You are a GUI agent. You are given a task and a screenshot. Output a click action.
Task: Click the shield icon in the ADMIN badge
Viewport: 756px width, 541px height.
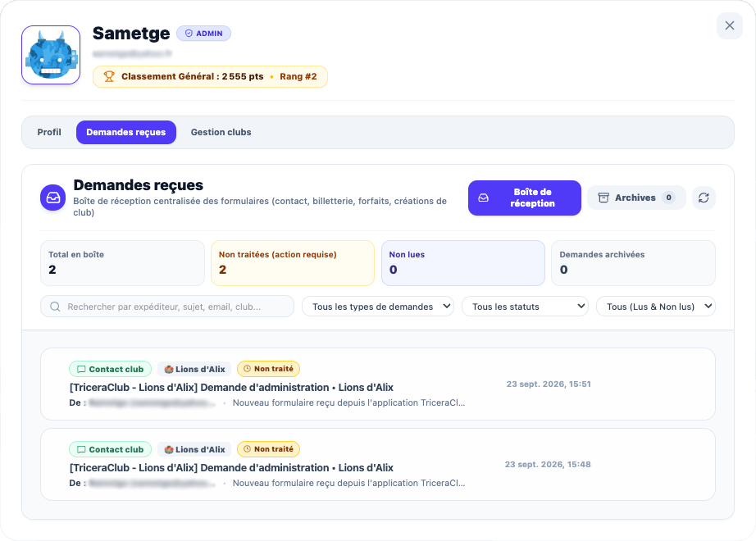click(189, 34)
